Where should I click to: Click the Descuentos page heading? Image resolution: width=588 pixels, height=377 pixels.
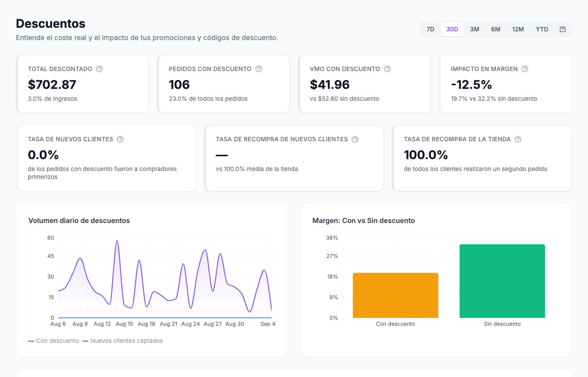point(50,23)
